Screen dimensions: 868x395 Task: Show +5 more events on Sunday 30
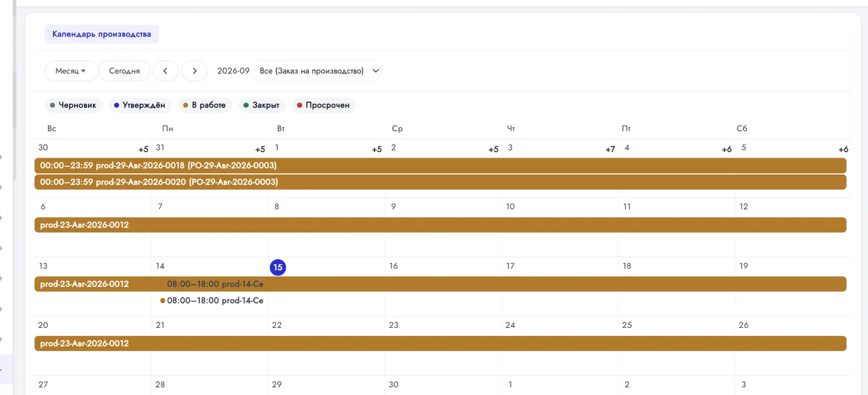tap(143, 150)
